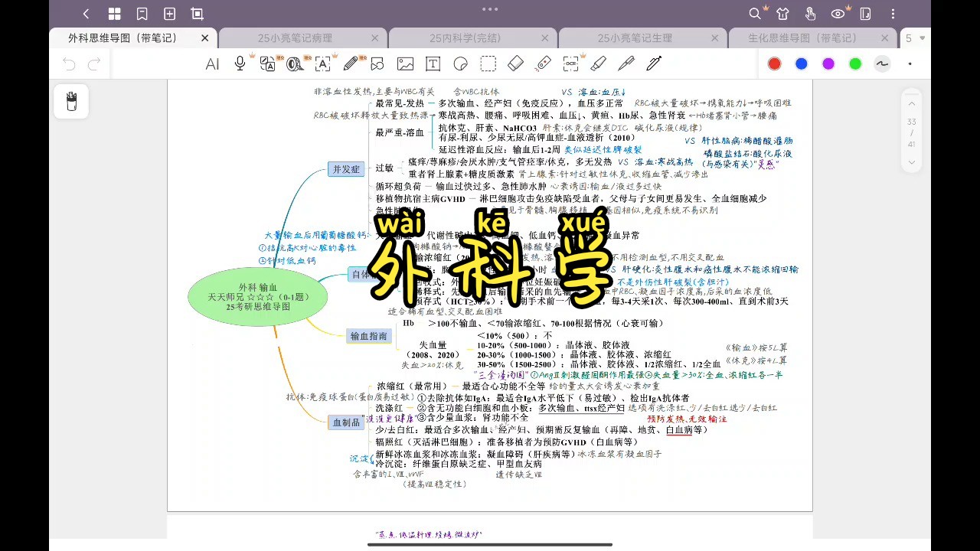Select the highlighter tool
980x551 pixels.
coord(599,64)
